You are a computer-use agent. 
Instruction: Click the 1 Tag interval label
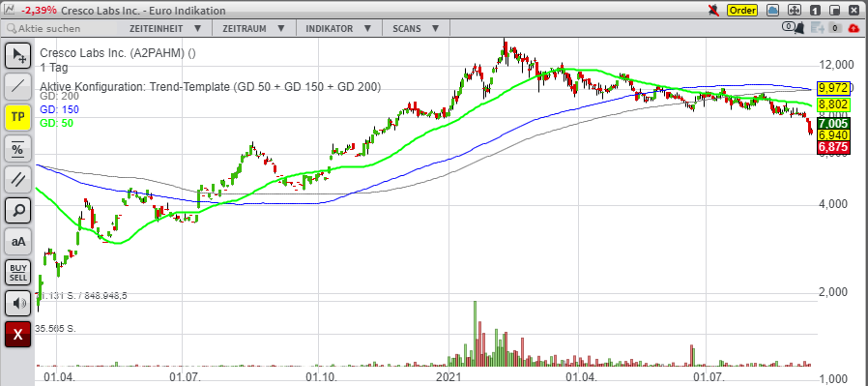coord(54,68)
